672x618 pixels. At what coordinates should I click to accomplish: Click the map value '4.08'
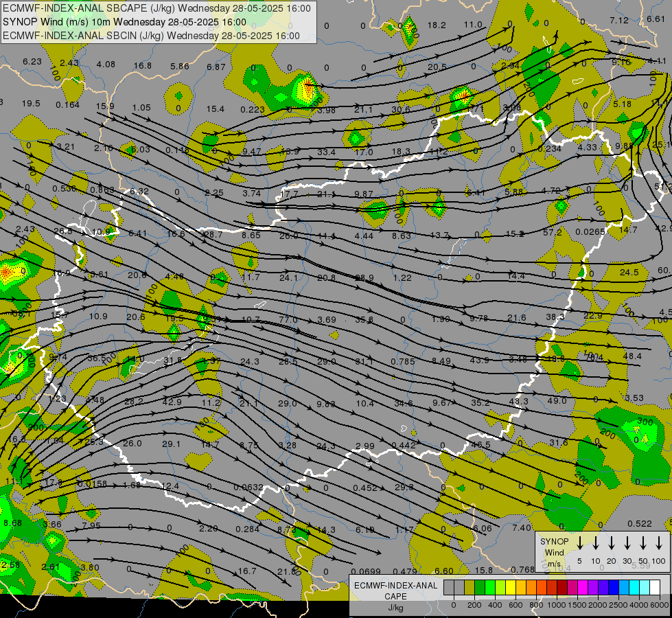106,65
